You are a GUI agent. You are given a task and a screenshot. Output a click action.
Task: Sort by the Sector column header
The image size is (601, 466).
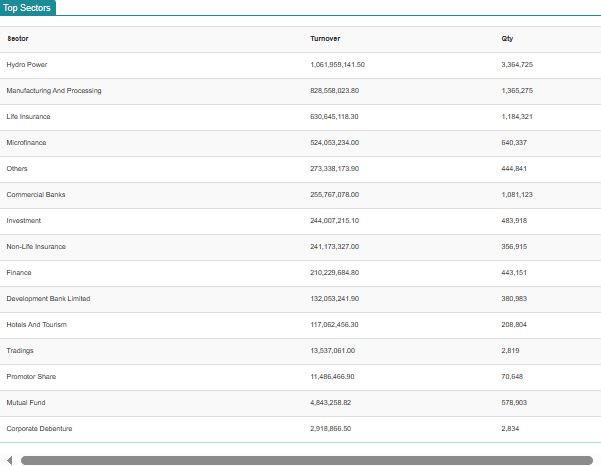click(18, 39)
